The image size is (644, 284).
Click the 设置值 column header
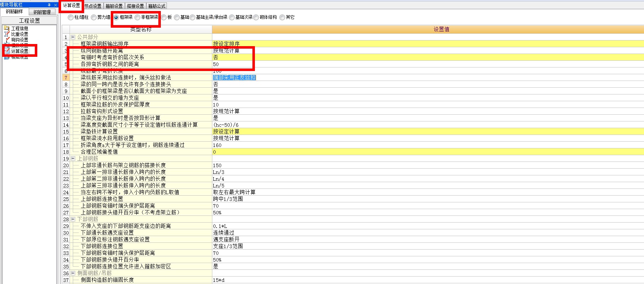click(x=428, y=29)
